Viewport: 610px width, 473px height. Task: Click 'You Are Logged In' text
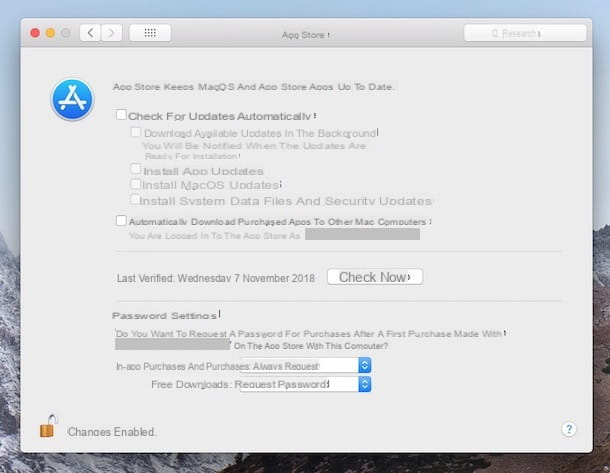[x=214, y=236]
